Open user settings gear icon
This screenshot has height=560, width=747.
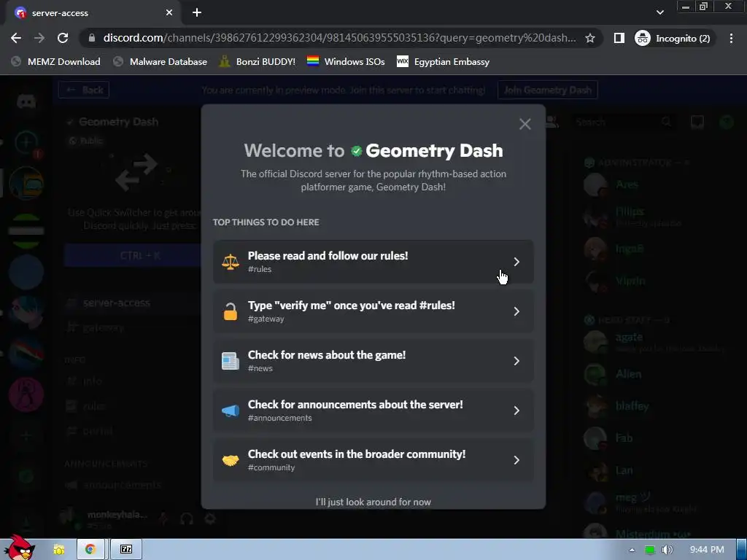pyautogui.click(x=210, y=518)
